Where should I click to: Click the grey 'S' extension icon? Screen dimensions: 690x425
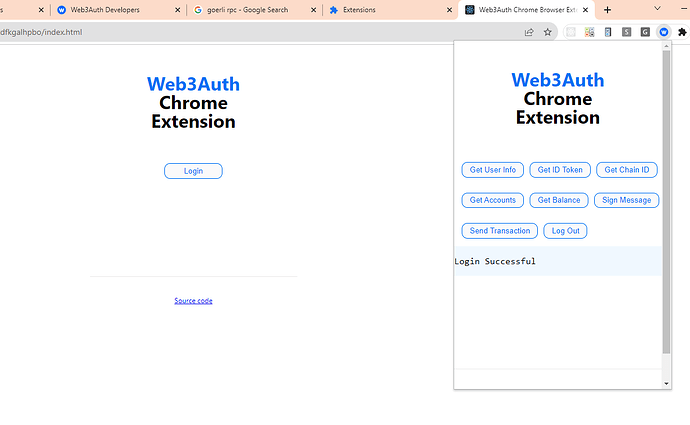coord(627,32)
